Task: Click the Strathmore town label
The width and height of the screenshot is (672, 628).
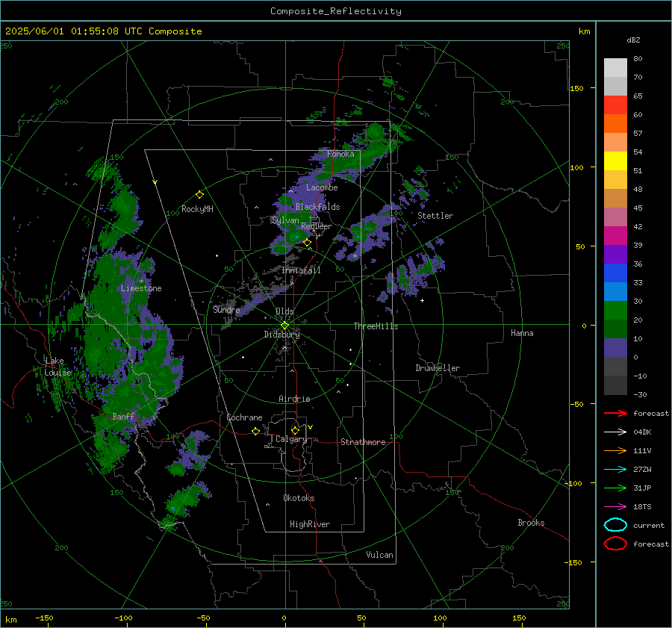Action: coord(363,442)
